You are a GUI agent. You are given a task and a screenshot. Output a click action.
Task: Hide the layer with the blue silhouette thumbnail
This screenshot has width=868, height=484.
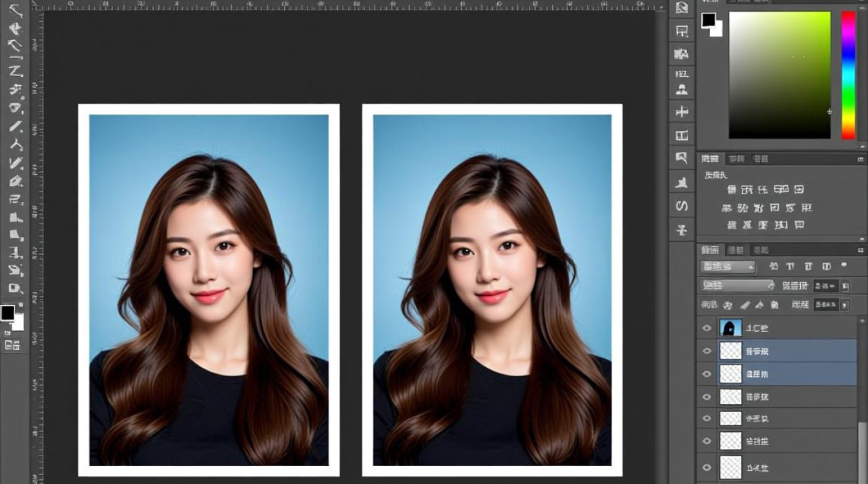pyautogui.click(x=707, y=328)
